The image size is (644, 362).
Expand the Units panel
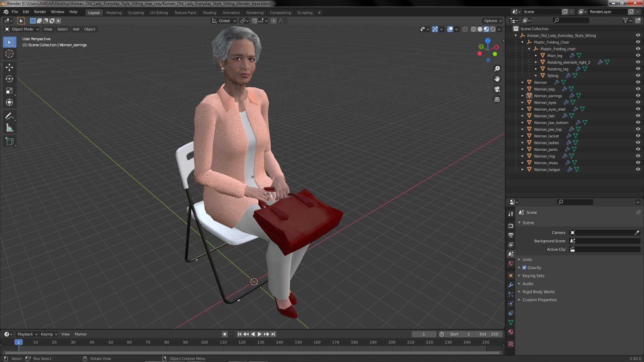527,260
